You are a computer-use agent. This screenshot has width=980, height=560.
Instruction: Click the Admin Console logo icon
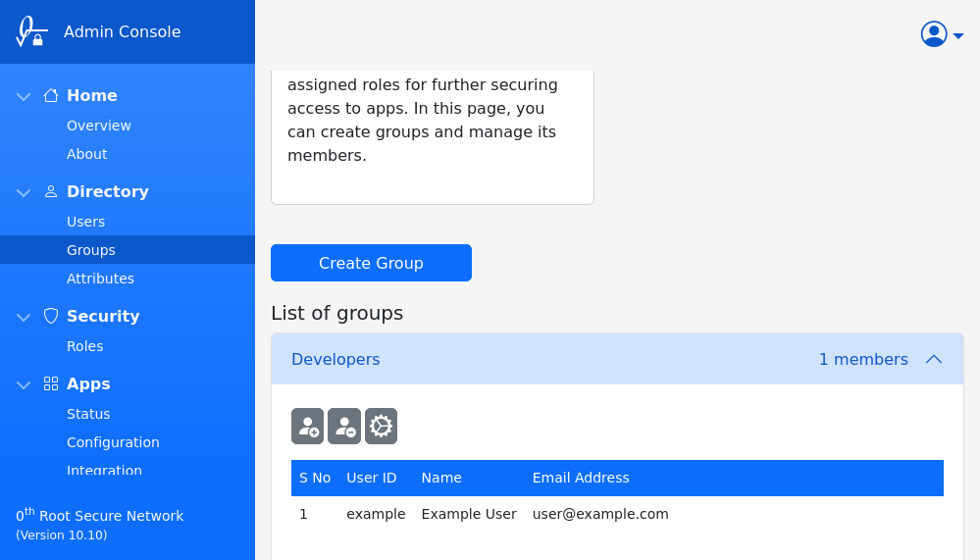point(31,31)
